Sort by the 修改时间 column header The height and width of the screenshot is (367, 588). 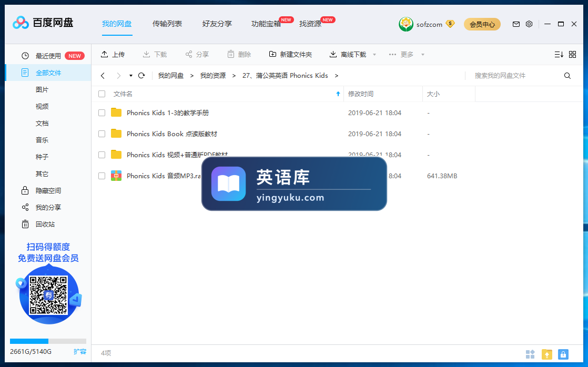point(383,94)
